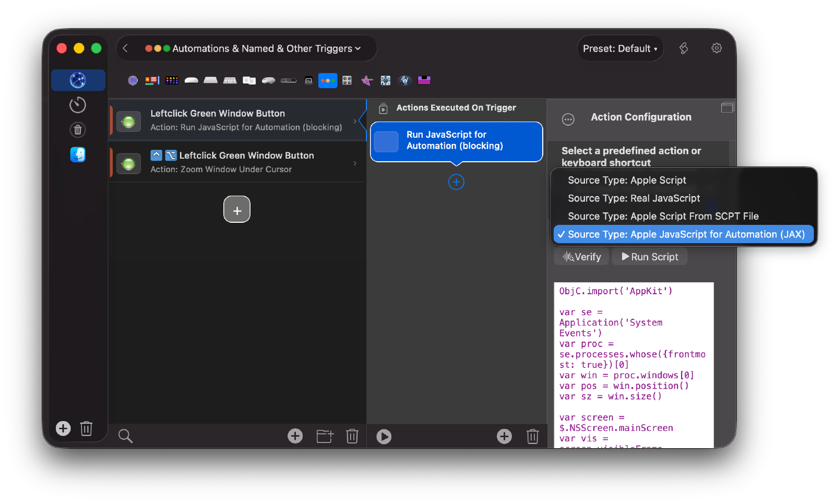Select the Magic Mouse trigger category
The height and width of the screenshot is (504, 835).
coord(191,80)
